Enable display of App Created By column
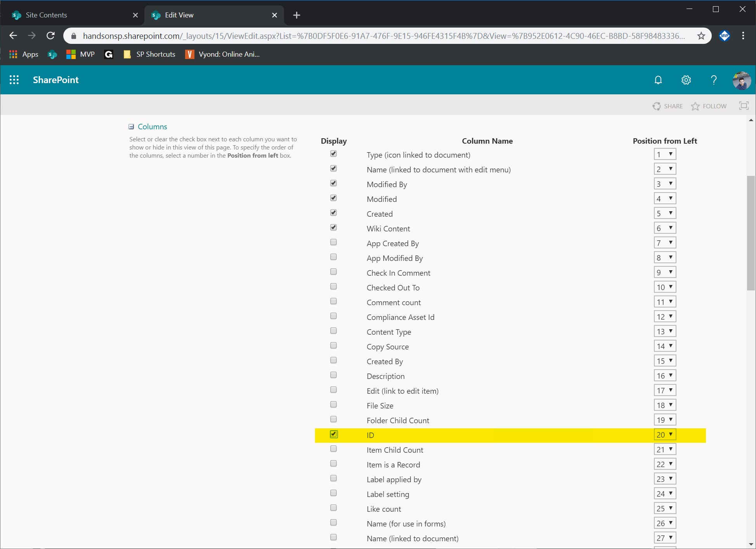This screenshot has height=549, width=756. tap(333, 242)
